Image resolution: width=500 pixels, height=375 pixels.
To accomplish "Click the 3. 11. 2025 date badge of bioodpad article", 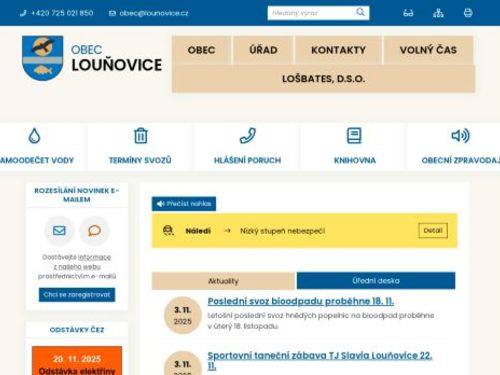I will (183, 315).
